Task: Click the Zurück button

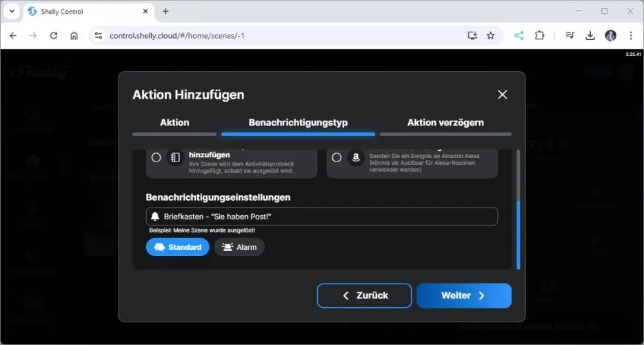Action: [364, 295]
